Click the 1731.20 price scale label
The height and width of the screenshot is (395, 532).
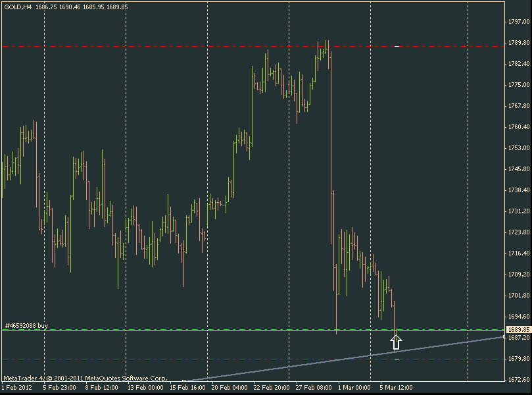[x=519, y=211]
